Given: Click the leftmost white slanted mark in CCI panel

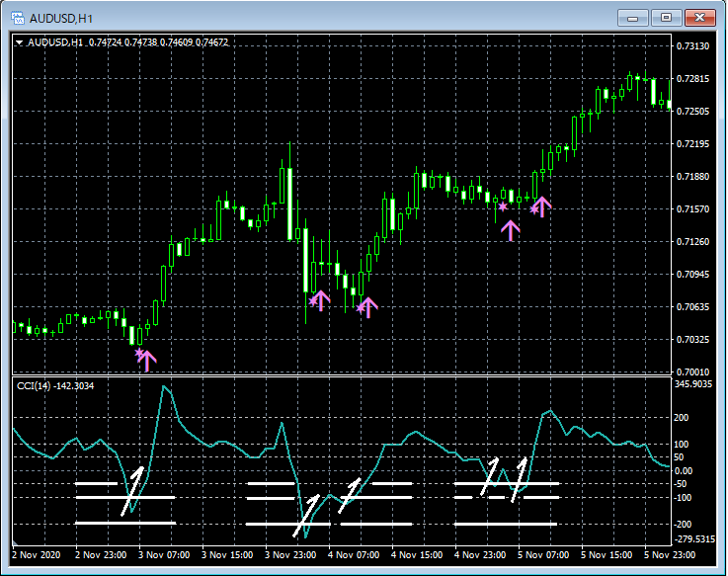Looking at the screenshot, I should (131, 490).
